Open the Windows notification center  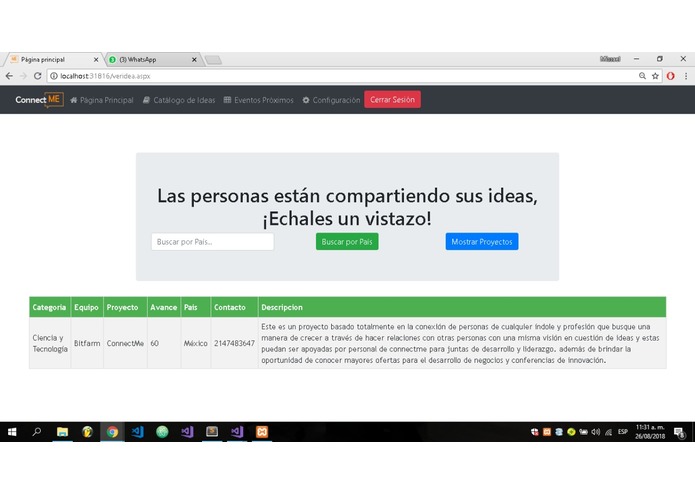(x=679, y=432)
